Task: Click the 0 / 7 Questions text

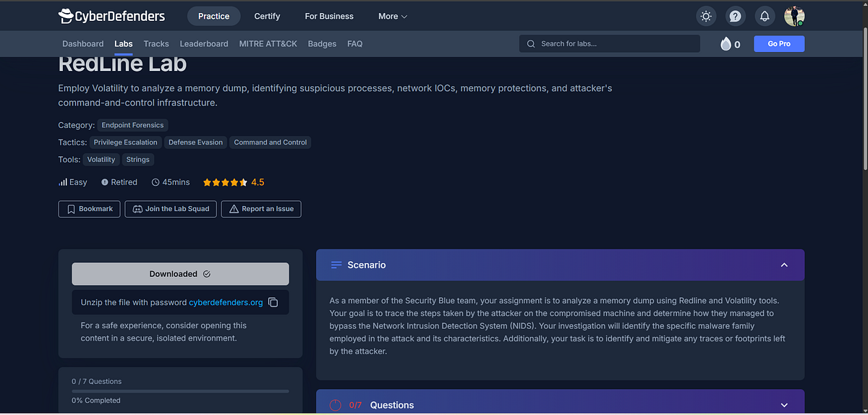Action: (97, 381)
